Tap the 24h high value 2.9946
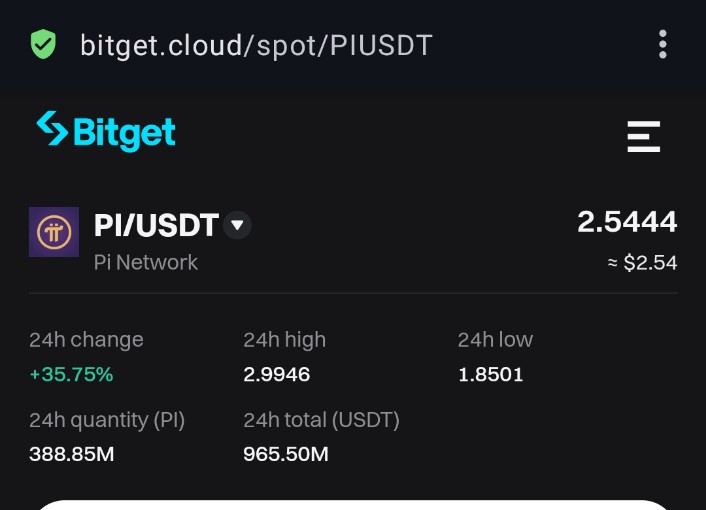 (277, 375)
